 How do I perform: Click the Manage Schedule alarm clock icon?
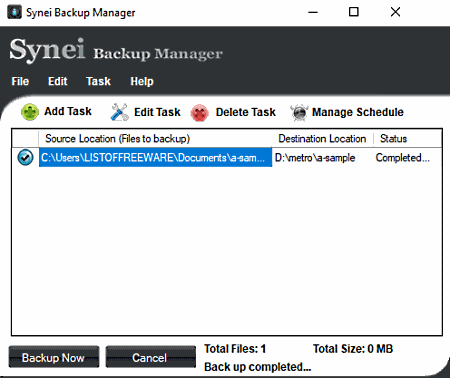pos(299,112)
